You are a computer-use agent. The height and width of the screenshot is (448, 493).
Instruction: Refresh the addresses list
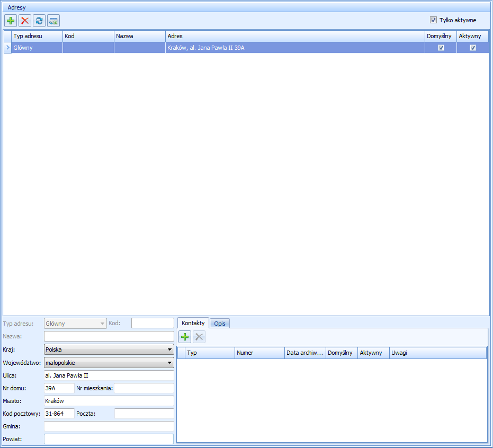39,21
